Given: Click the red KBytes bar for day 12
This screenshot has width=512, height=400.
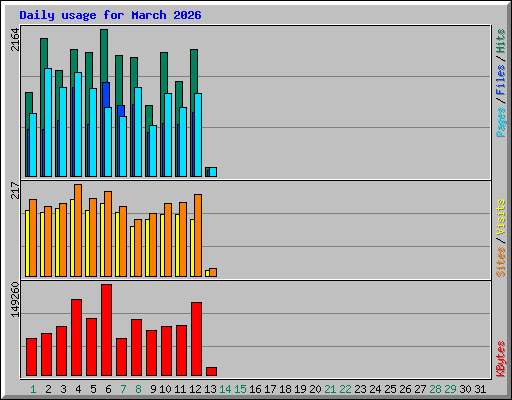Looking at the screenshot, I should [x=196, y=339].
